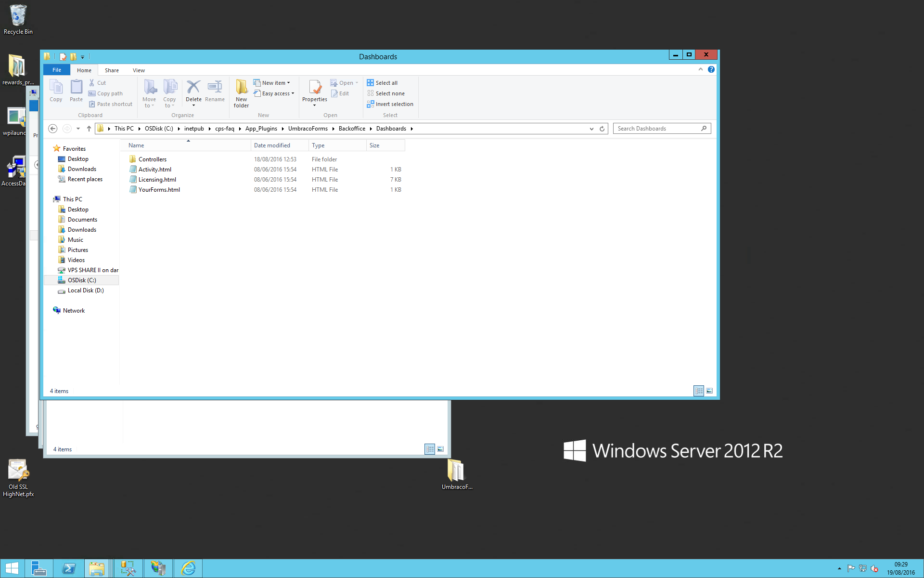Screen dimensions: 924x578
Task: Select VPS SHARE II network drive
Action: pyautogui.click(x=88, y=270)
